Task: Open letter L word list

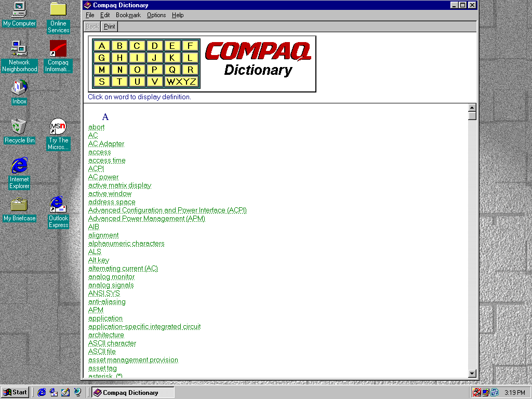Action: click(190, 58)
